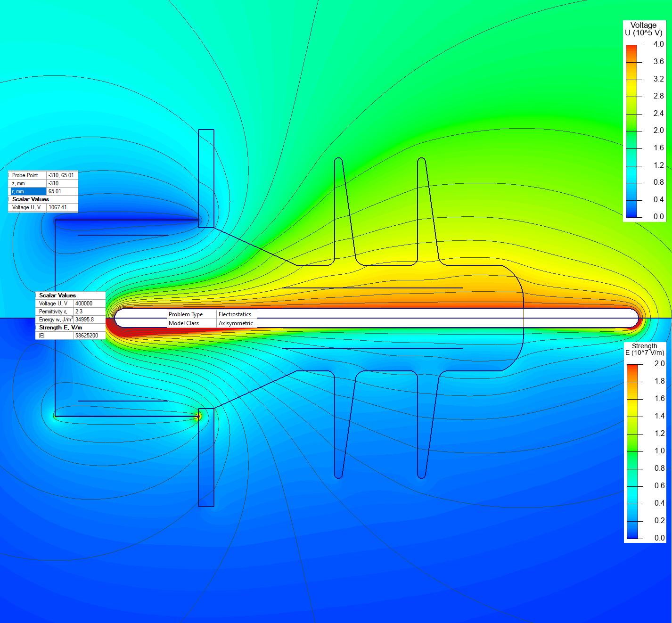672x623 pixels.
Task: Click the Strength legend color bar
Action: point(632,451)
